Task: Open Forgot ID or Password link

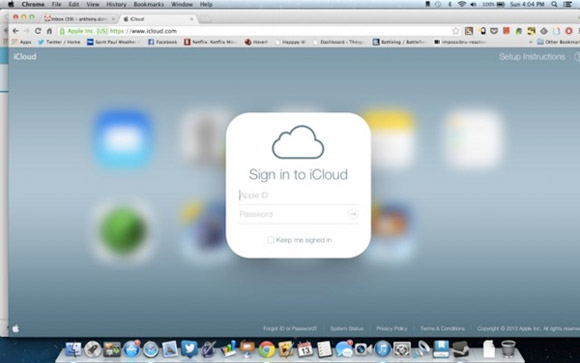Action: coord(290,329)
